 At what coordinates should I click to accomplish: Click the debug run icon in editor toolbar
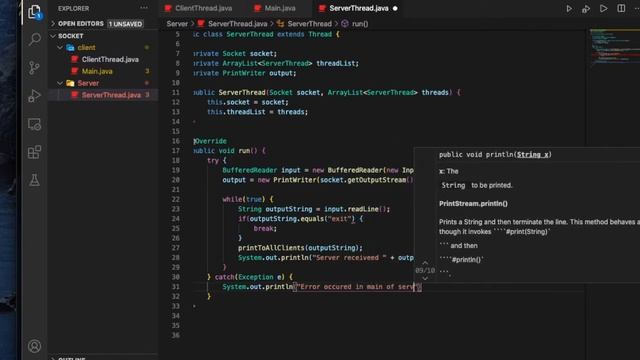[x=586, y=9]
